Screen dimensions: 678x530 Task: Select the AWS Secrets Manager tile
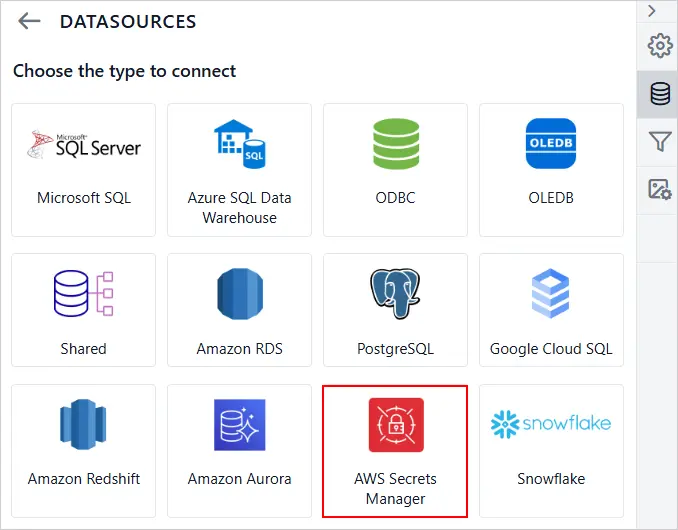click(x=395, y=450)
